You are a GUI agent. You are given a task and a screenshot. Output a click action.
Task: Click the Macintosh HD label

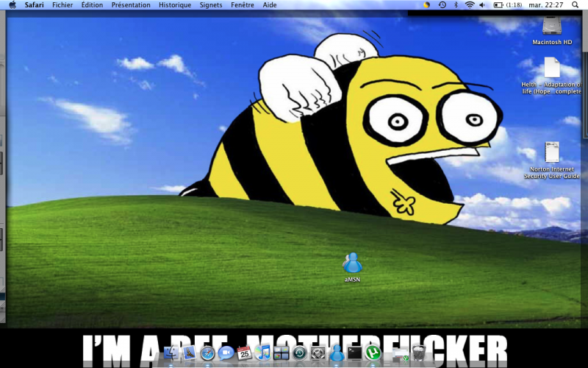pos(552,42)
